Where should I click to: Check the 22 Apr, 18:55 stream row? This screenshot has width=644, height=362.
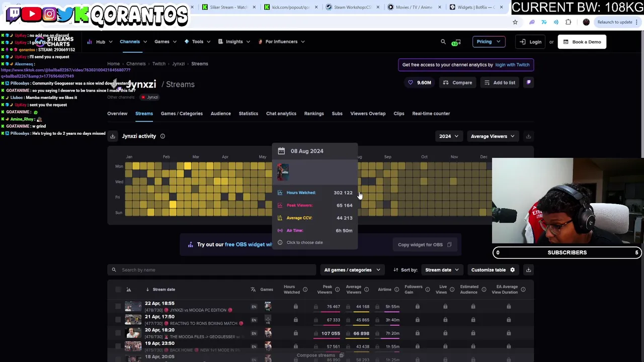[118, 307]
